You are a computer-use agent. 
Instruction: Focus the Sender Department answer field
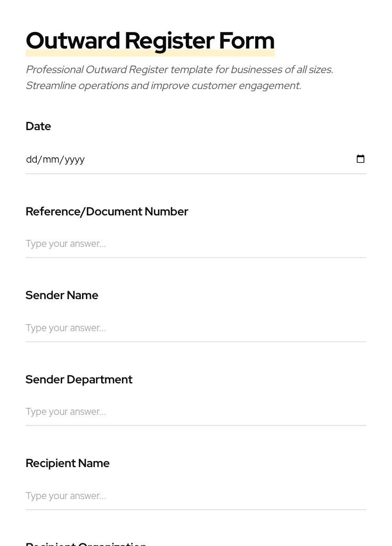pos(195,412)
